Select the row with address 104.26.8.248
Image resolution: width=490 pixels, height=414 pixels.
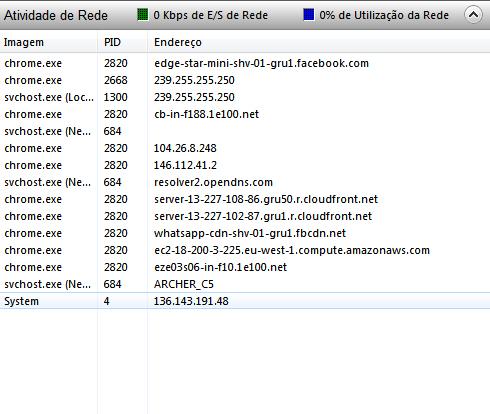coord(245,148)
